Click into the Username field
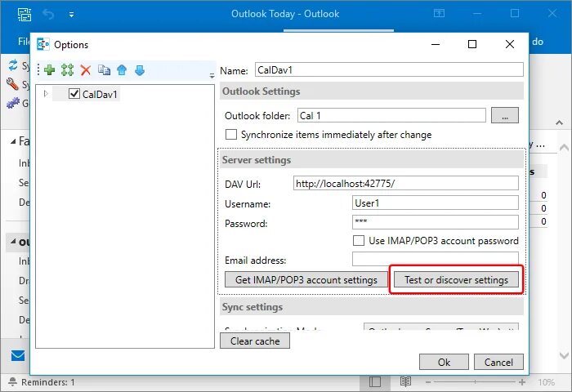Image resolution: width=572 pixels, height=392 pixels. tap(436, 203)
